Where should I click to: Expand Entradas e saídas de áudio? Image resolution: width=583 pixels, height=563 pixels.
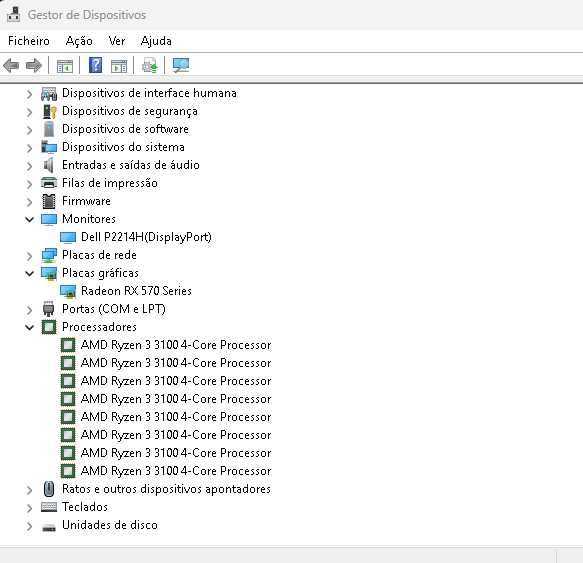[29, 165]
